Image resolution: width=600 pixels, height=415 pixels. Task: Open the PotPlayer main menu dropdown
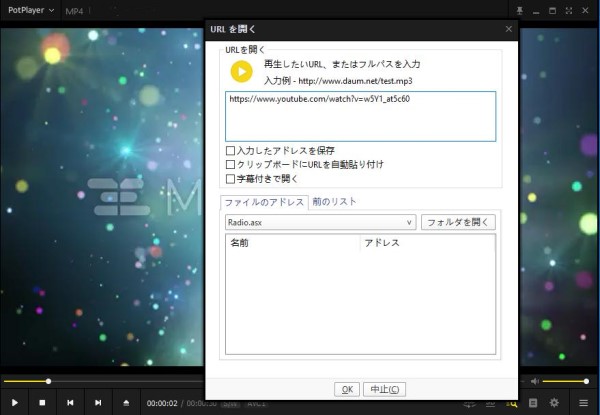click(x=31, y=10)
